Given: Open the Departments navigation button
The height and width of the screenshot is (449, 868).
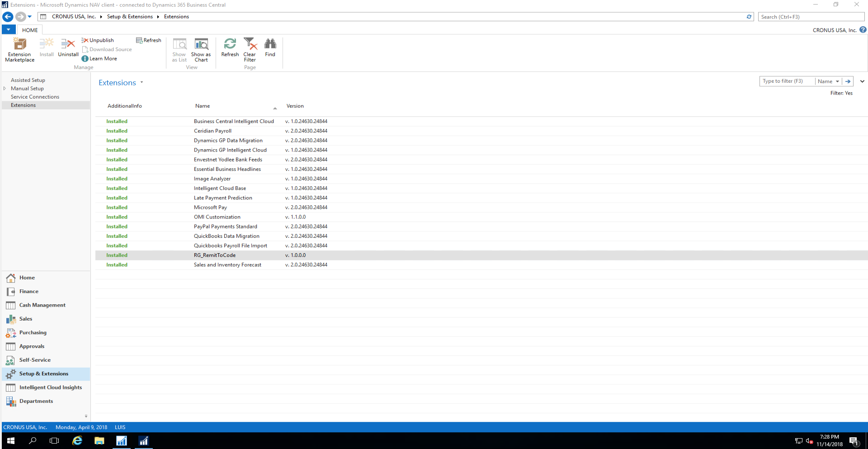Looking at the screenshot, I should click(45, 401).
